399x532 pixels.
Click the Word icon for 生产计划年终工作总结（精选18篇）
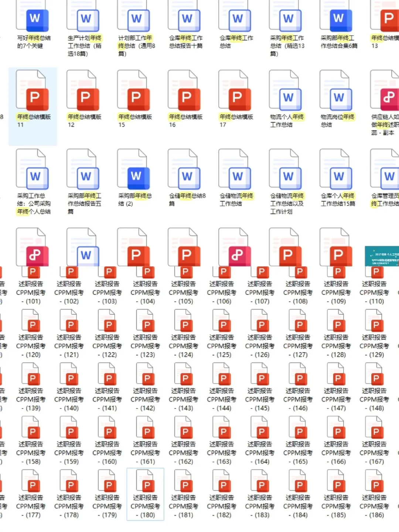point(83,15)
